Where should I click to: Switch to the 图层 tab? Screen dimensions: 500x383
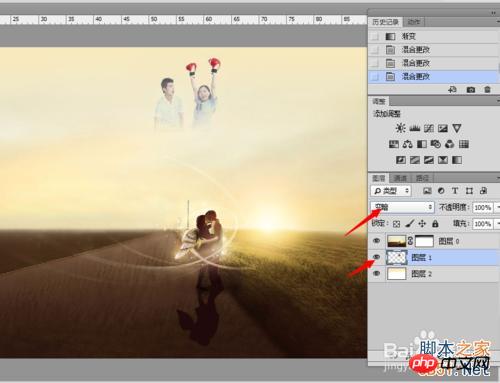click(x=378, y=178)
